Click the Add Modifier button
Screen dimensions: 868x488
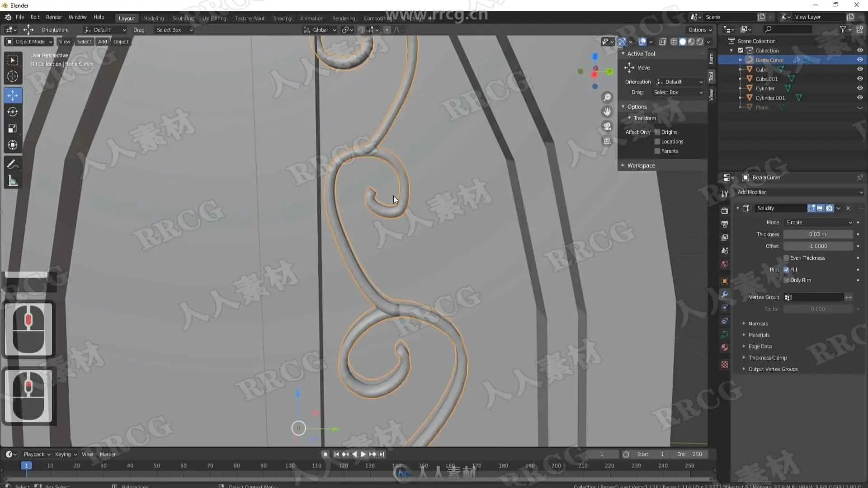tap(799, 192)
